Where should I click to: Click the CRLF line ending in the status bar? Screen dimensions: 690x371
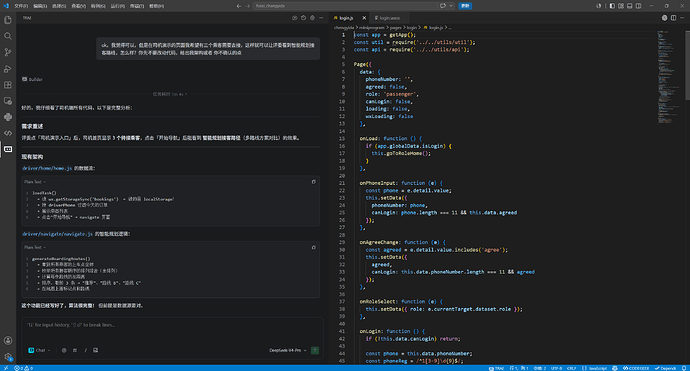tap(571, 368)
